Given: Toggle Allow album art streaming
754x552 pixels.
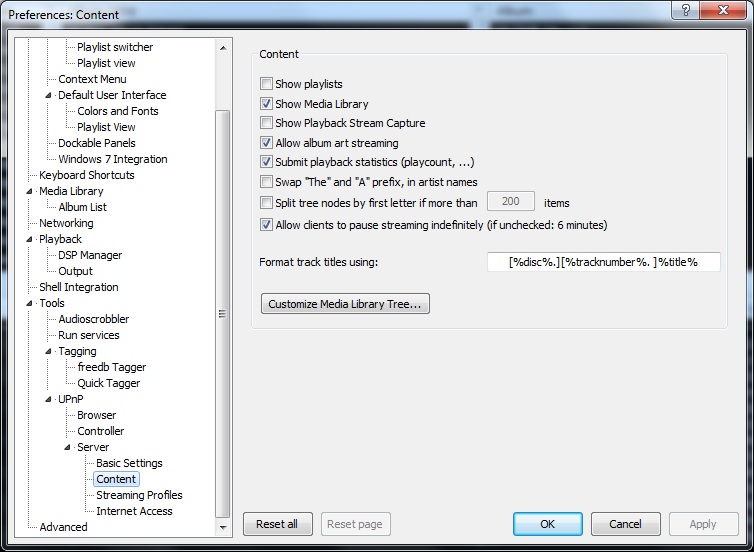Looking at the screenshot, I should point(267,143).
